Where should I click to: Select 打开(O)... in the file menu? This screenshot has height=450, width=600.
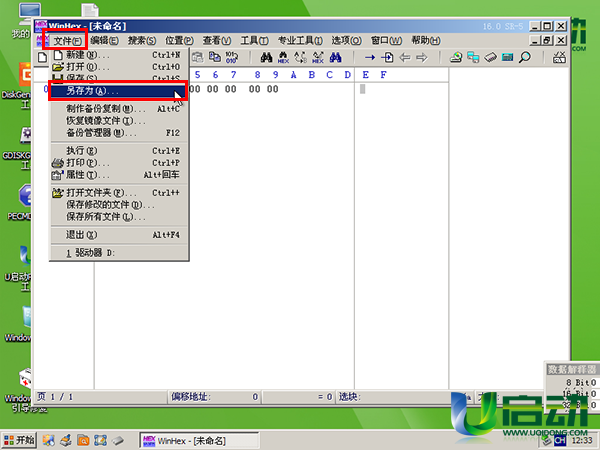[x=119, y=67]
